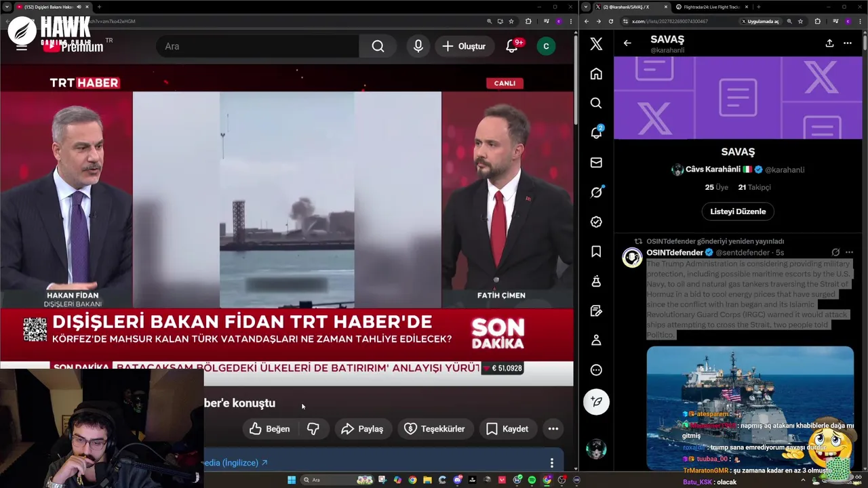Open YouTube notifications bell
The image size is (868, 488).
513,46
